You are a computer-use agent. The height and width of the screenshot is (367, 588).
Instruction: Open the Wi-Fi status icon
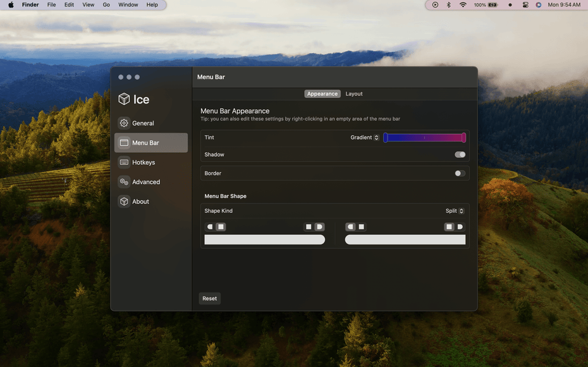coord(463,5)
